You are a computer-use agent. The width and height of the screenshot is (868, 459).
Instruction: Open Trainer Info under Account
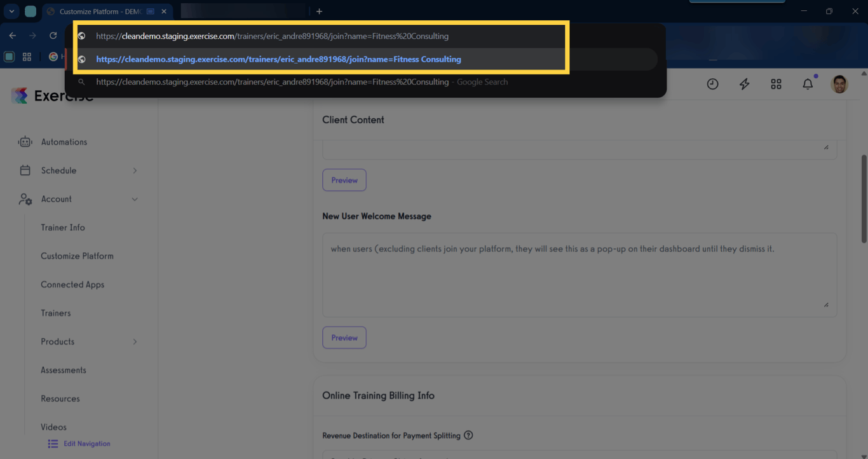(x=63, y=228)
